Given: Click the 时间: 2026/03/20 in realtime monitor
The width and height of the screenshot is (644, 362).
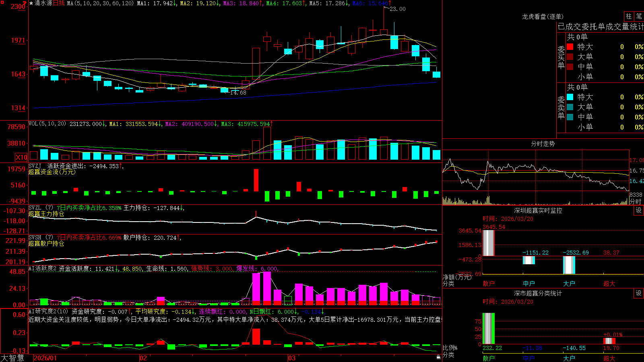Looking at the screenshot, I should coord(508,219).
